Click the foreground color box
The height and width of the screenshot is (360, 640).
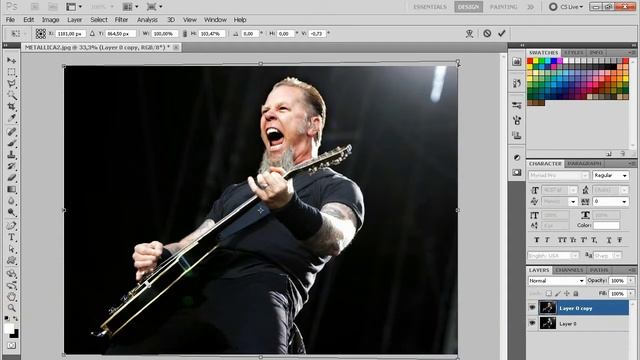tap(9, 329)
